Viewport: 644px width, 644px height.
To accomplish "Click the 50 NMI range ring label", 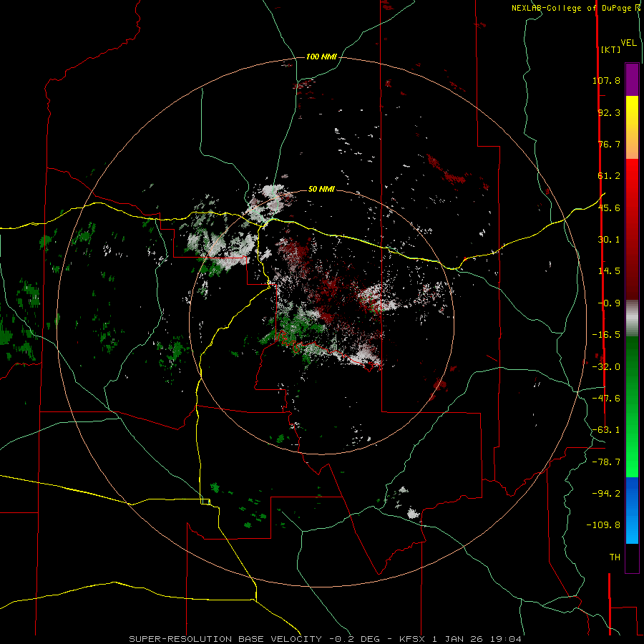I will (321, 189).
